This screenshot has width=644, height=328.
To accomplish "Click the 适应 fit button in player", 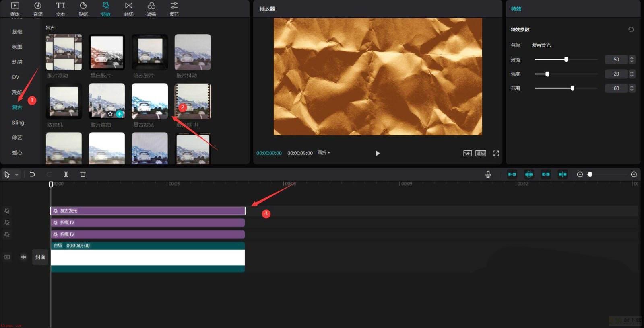I will (x=481, y=153).
